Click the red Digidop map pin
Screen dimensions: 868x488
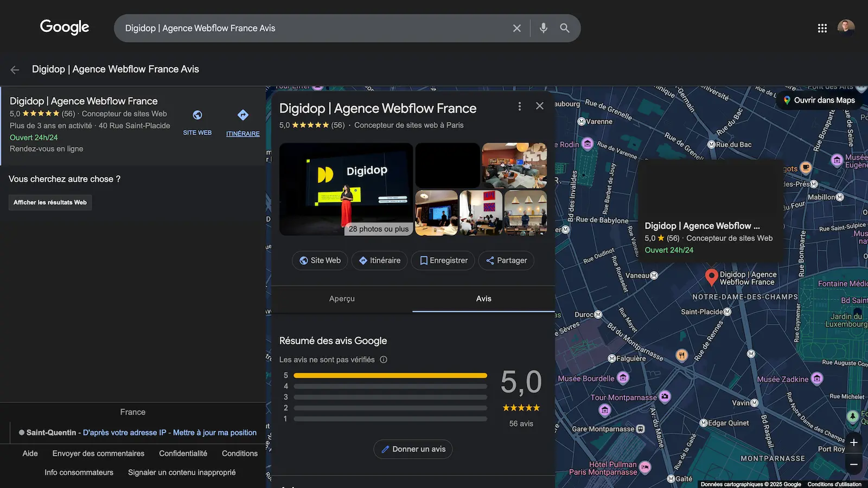pyautogui.click(x=711, y=277)
